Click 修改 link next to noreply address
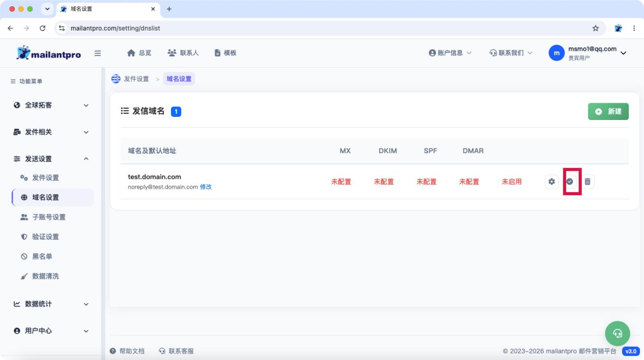The image size is (644, 360). [206, 187]
